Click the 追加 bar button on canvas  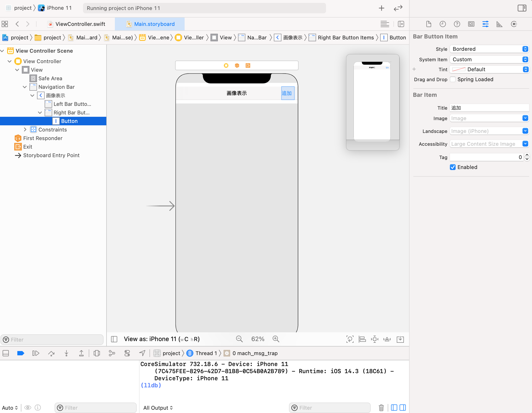point(287,93)
